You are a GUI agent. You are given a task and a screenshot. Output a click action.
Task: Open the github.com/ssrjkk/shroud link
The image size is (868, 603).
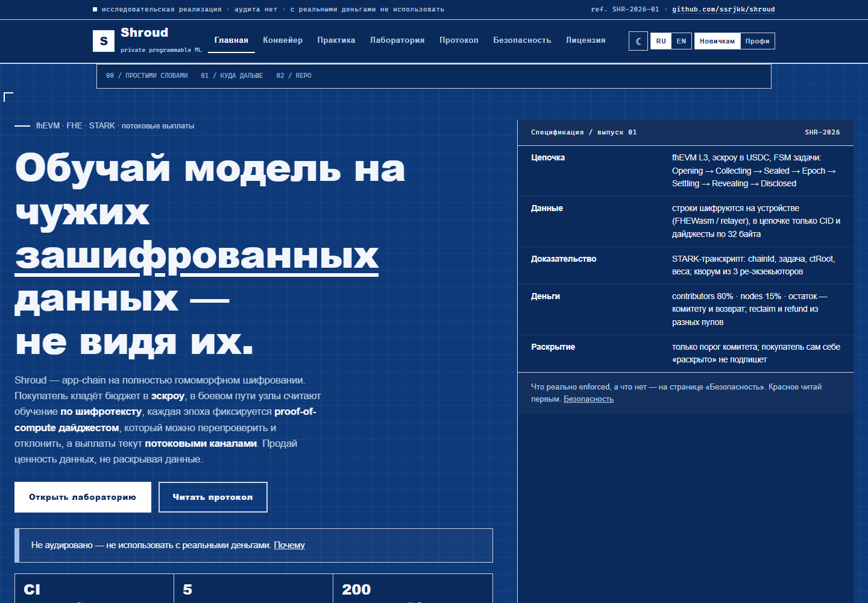click(723, 9)
